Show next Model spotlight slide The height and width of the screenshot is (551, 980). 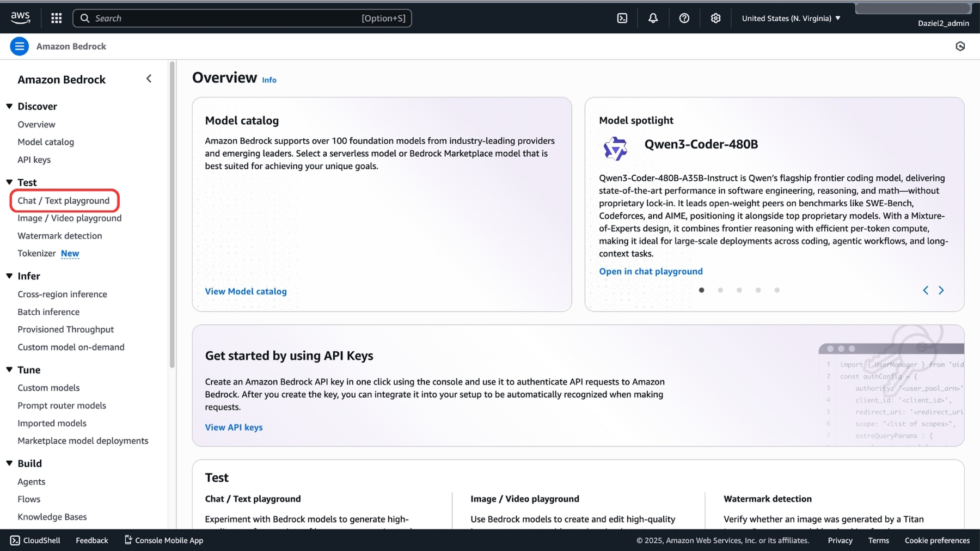[941, 290]
